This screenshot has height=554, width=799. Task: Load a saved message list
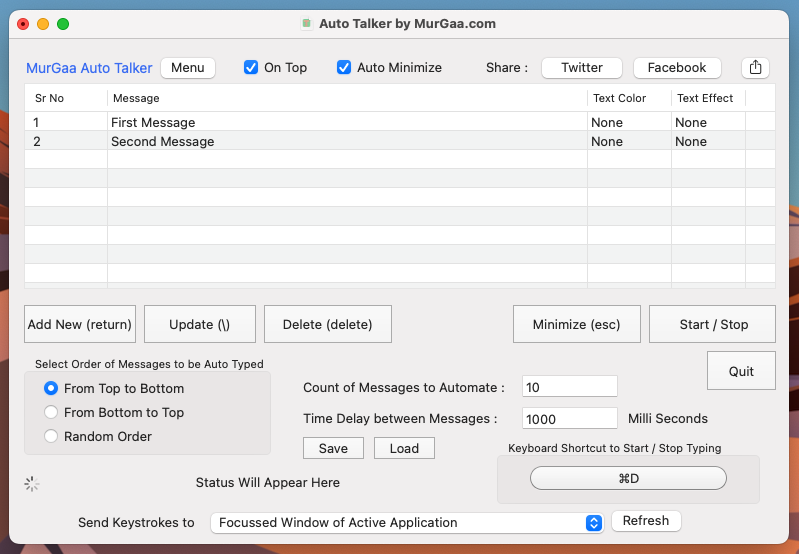tap(404, 448)
